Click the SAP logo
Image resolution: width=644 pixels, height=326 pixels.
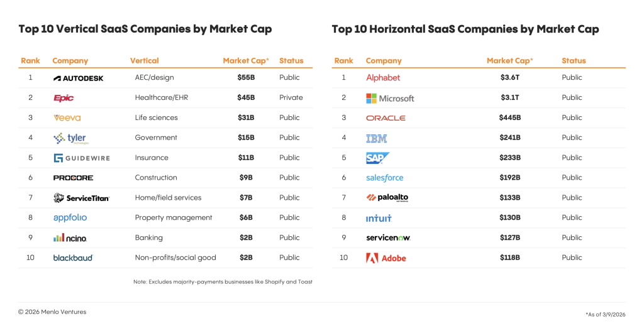(x=377, y=158)
